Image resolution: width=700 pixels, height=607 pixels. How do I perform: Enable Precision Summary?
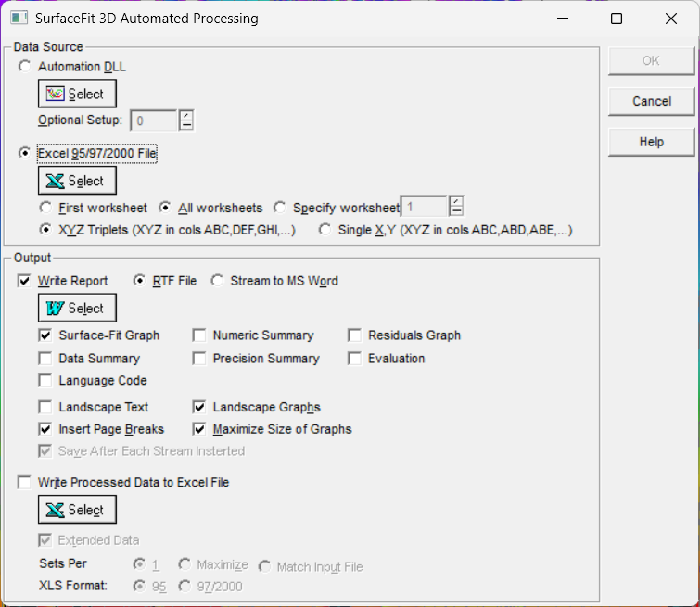point(199,359)
